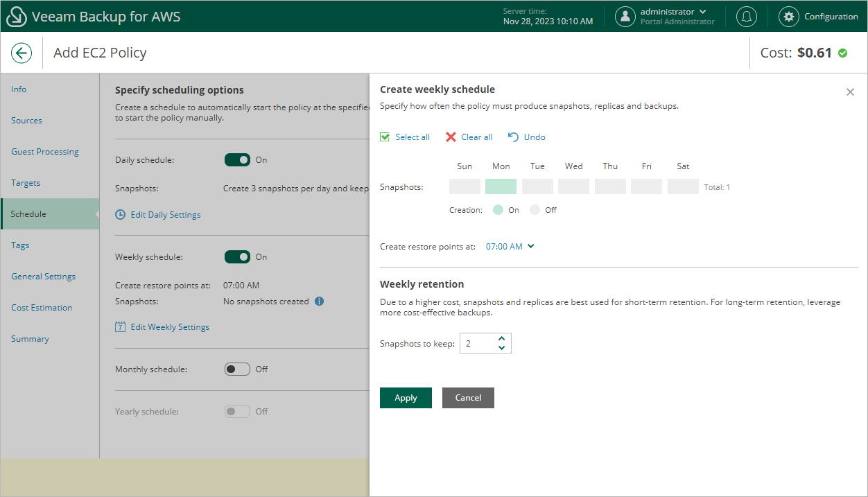Image resolution: width=868 pixels, height=497 pixels.
Task: Set snapshot Creation to Off
Action: 535,210
